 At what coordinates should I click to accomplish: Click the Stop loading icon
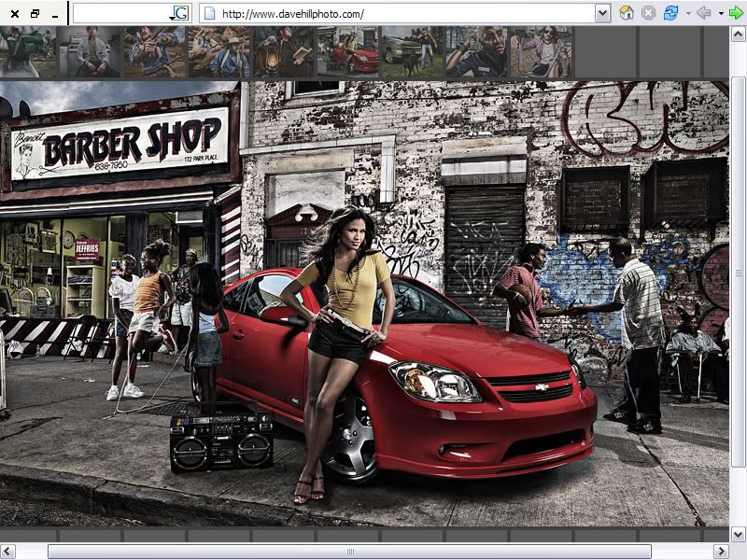[x=648, y=13]
